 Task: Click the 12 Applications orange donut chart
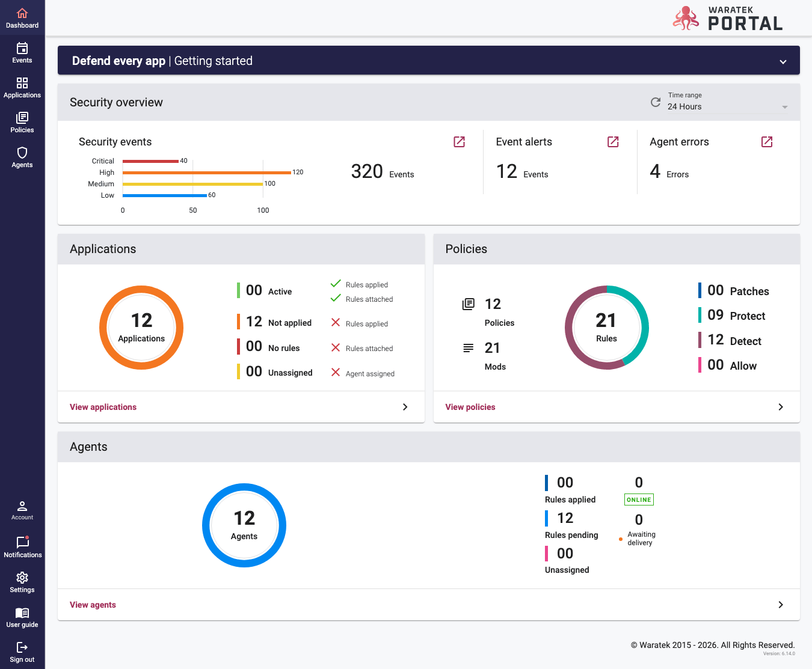[x=141, y=328]
